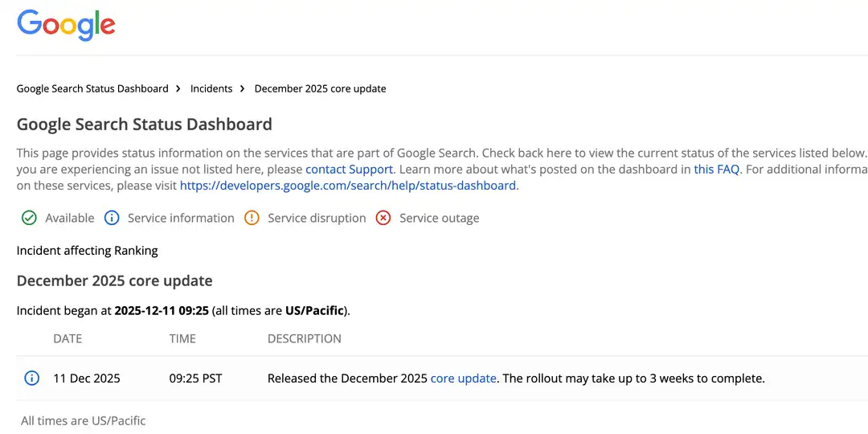Click Google Search Status Dashboard heading
The height and width of the screenshot is (434, 868).
(x=144, y=125)
